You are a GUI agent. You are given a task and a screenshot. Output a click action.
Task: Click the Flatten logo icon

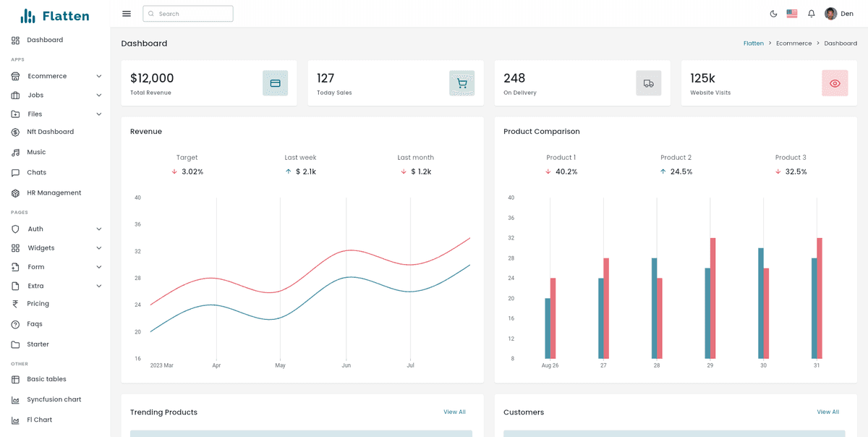coord(28,16)
